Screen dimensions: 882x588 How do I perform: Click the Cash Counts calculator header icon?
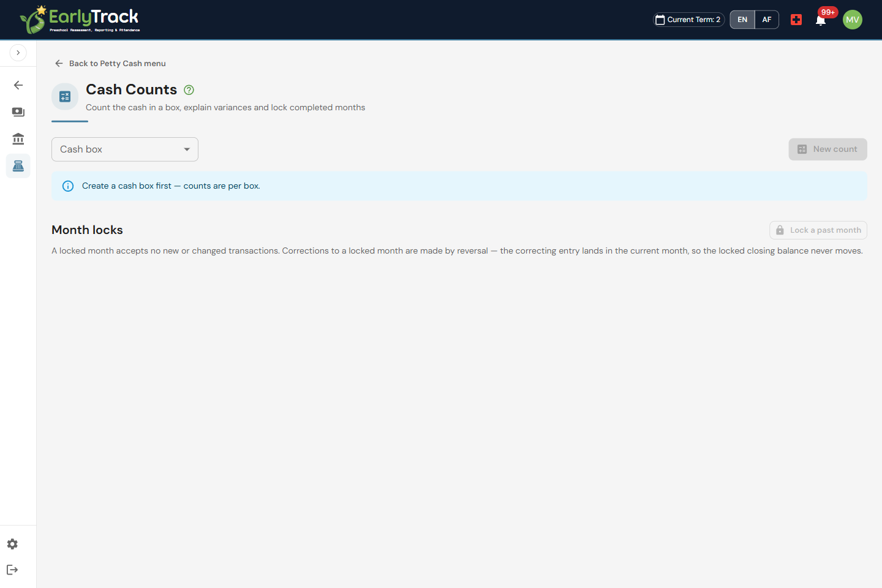click(x=65, y=97)
